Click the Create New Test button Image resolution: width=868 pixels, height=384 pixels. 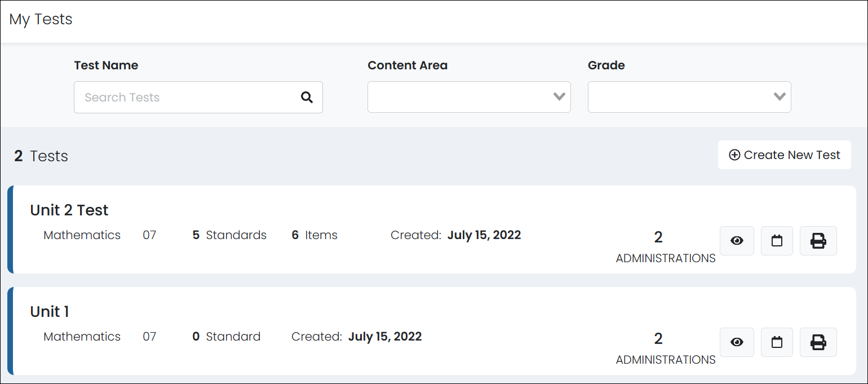pyautogui.click(x=784, y=154)
